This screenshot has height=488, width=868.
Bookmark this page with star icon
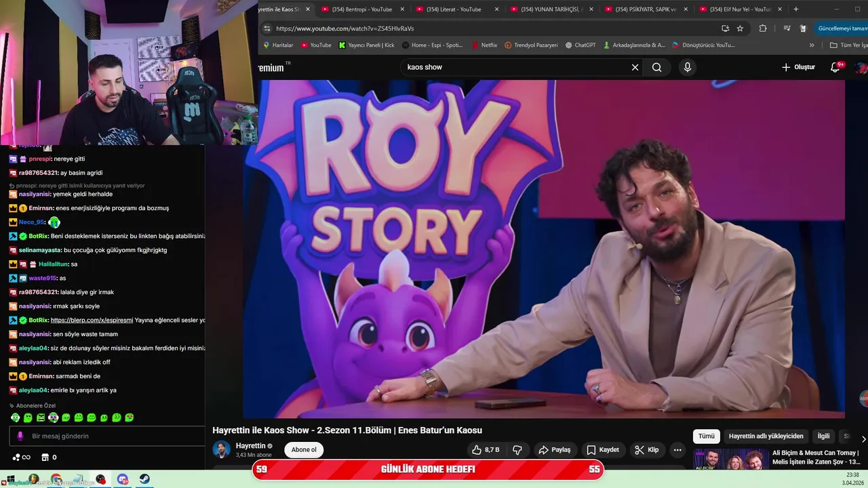(740, 28)
